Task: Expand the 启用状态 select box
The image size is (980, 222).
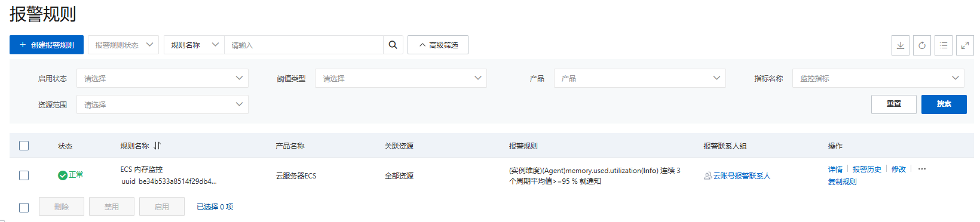Action: [x=163, y=78]
